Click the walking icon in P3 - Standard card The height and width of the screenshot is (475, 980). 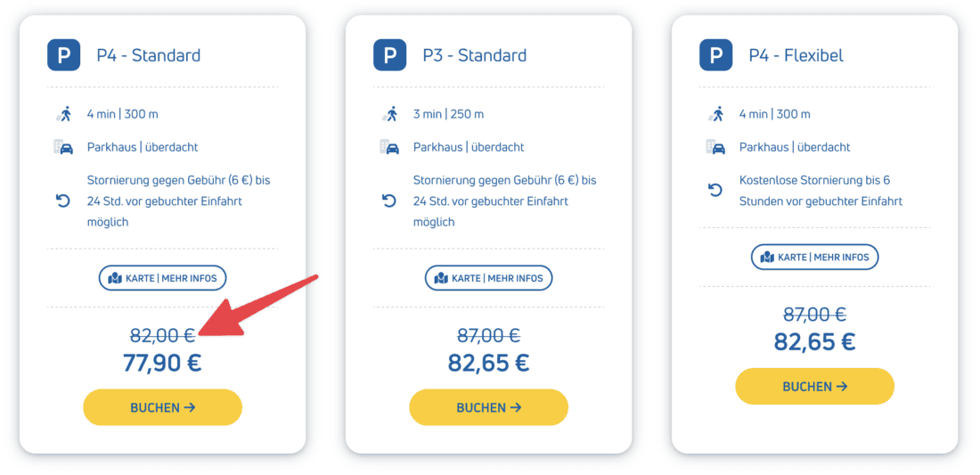click(389, 114)
